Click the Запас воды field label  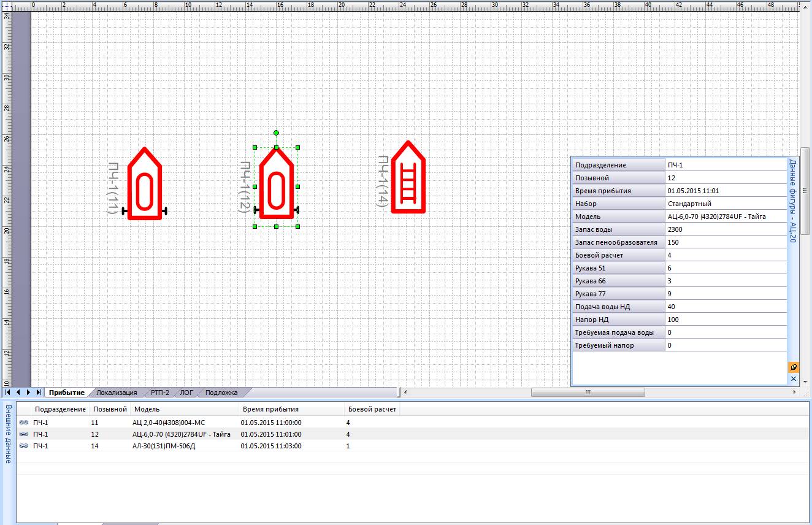coord(618,229)
